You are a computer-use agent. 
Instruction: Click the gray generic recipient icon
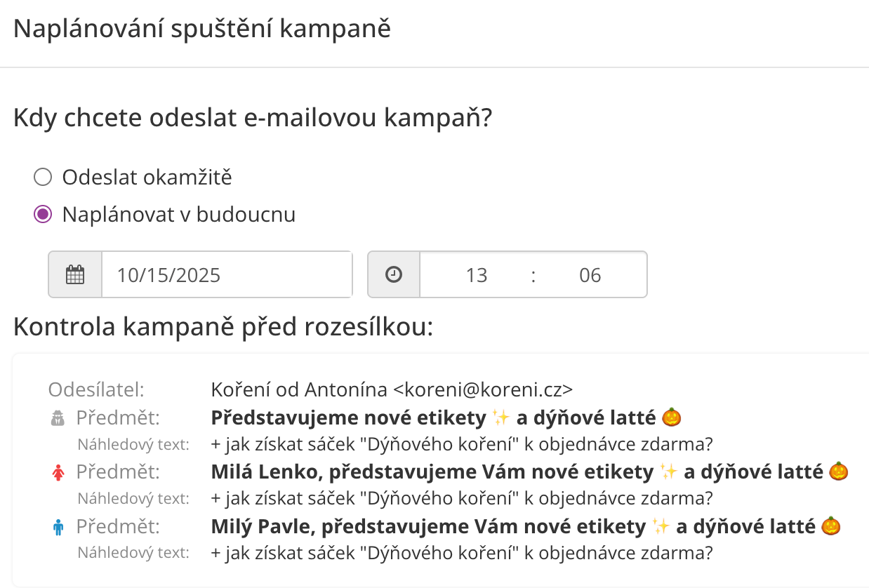(58, 419)
